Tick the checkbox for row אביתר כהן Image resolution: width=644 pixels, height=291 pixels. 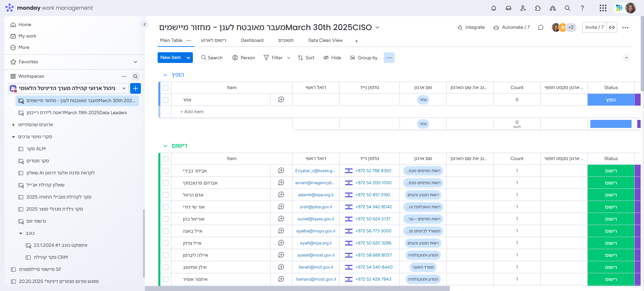(x=166, y=171)
